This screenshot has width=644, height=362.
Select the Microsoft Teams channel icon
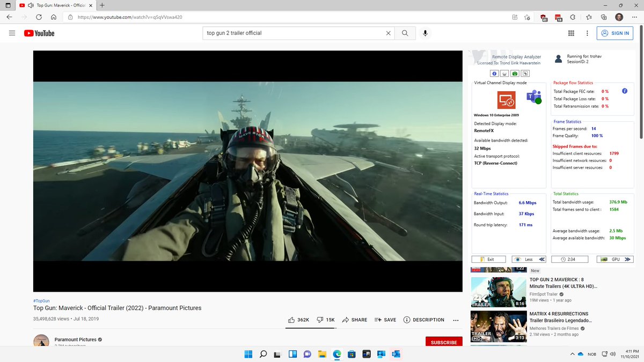533,98
